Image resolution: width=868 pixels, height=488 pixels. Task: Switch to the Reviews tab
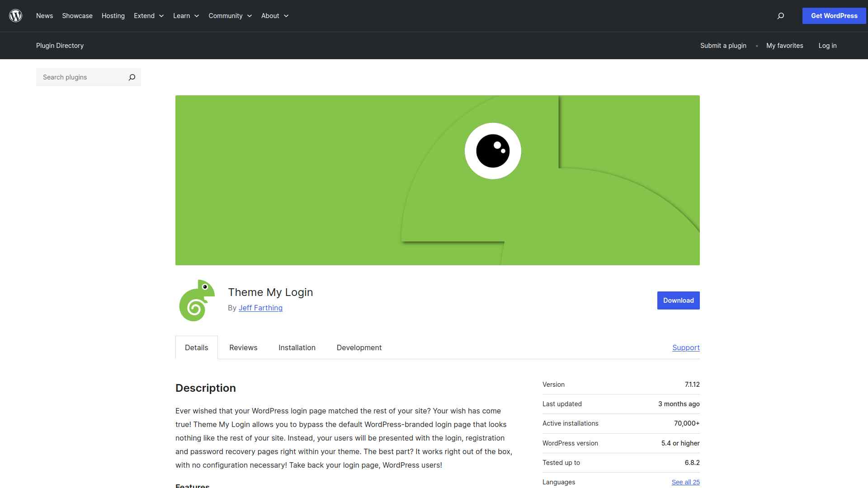pos(243,347)
